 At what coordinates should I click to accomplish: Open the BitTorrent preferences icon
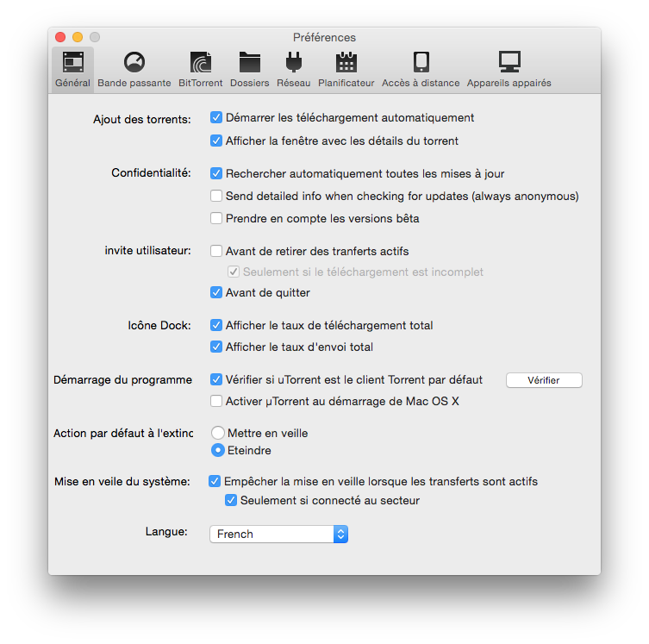[x=200, y=62]
